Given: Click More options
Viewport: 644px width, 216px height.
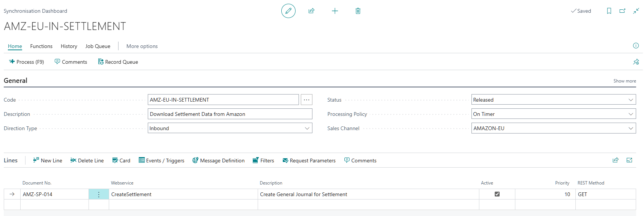Looking at the screenshot, I should (x=142, y=46).
